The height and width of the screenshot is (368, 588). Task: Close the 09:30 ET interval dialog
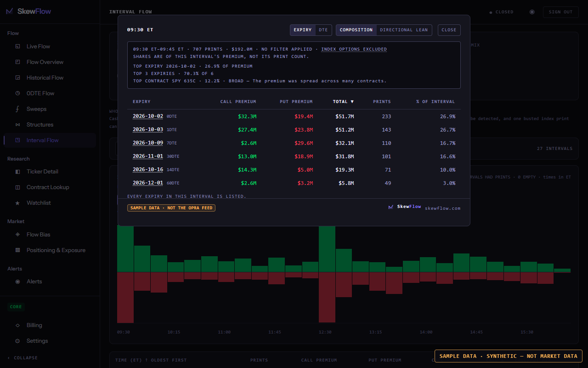point(449,30)
